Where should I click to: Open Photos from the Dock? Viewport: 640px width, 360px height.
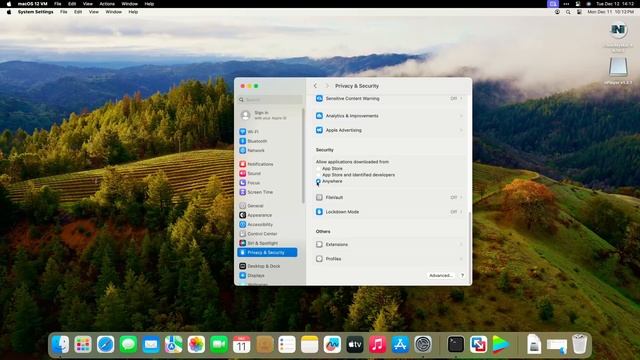tap(196, 344)
